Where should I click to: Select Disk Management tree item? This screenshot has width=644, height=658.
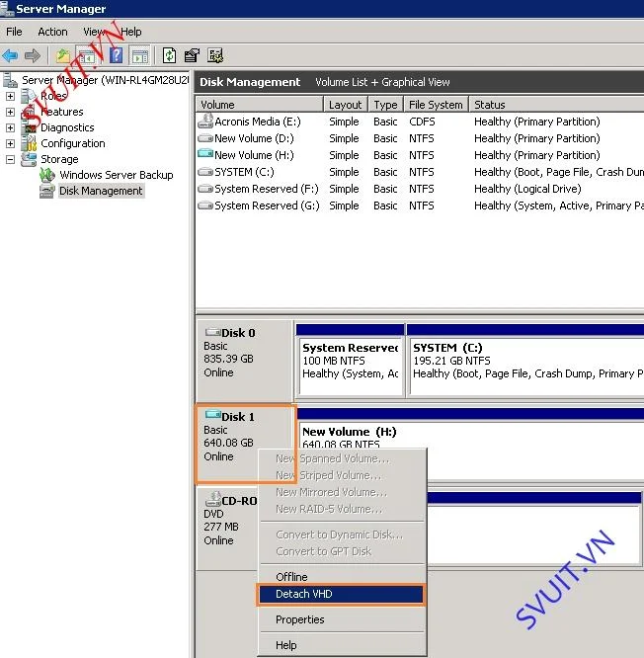click(x=101, y=191)
